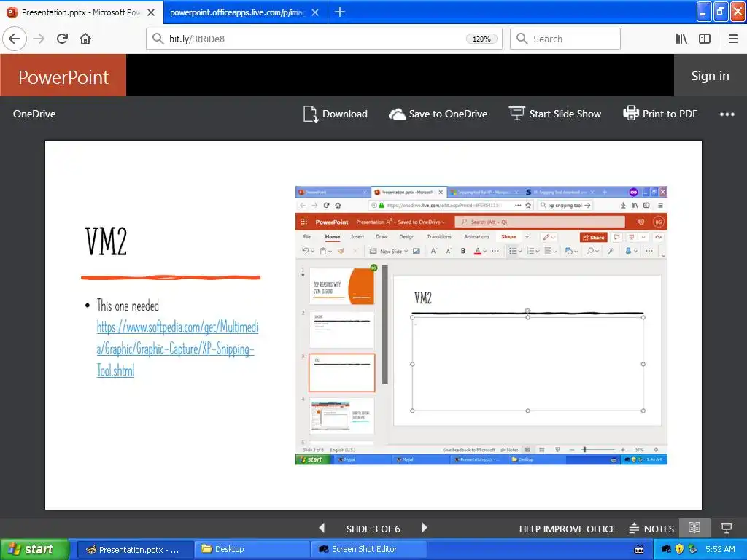
Task: Click the VM2 slide title
Action: (x=106, y=241)
